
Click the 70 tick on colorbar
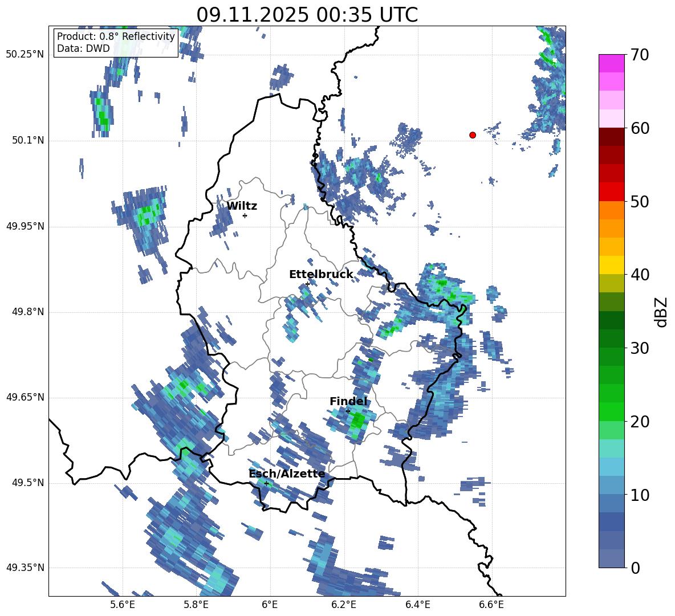tap(639, 55)
